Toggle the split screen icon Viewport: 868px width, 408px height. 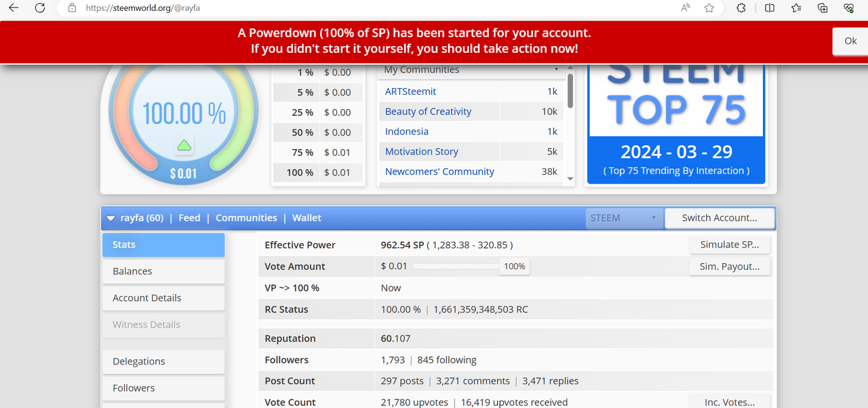click(770, 8)
